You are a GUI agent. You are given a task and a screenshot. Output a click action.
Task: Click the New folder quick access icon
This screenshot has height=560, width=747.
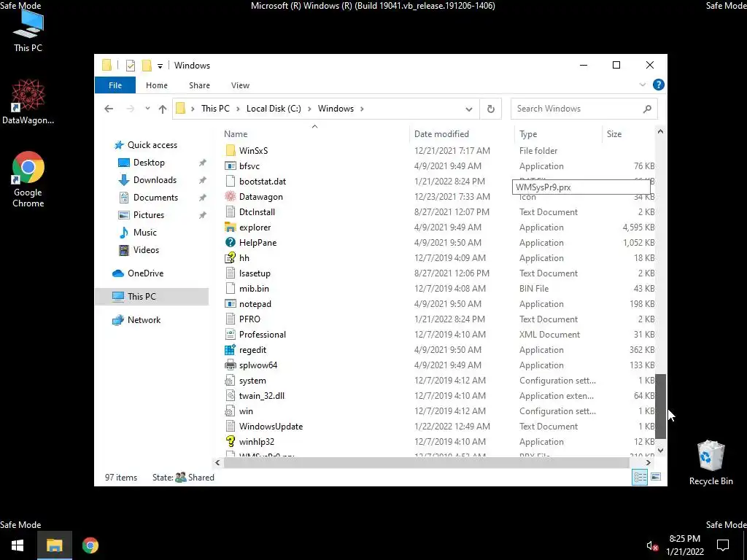(x=147, y=65)
